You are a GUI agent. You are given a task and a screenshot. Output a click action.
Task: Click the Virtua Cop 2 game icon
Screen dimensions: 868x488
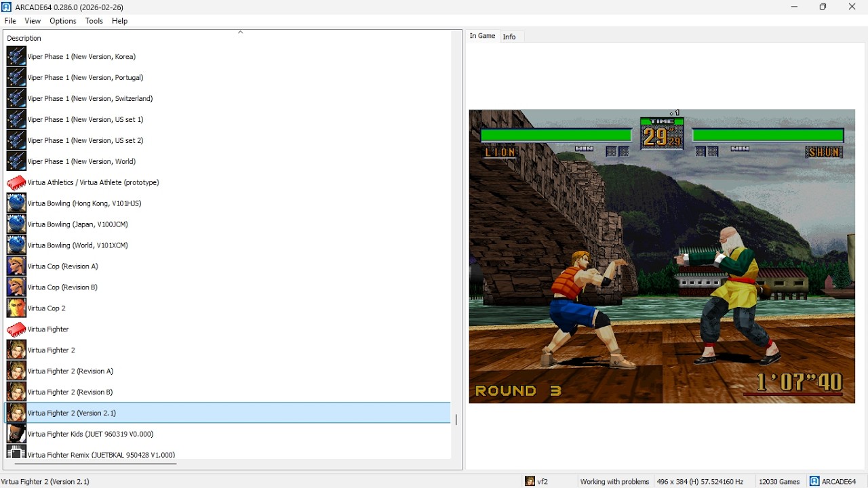coord(16,308)
